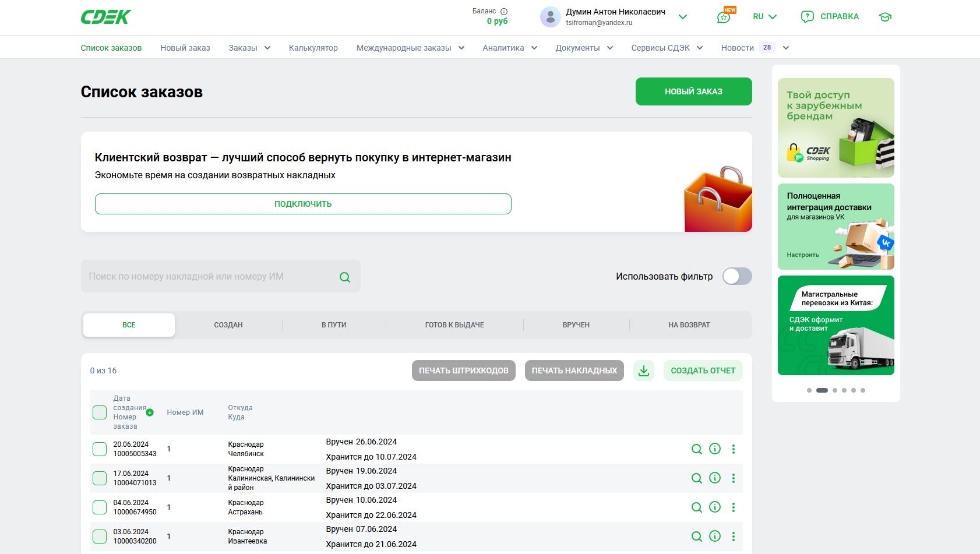This screenshot has width=980, height=554.
Task: Click the СОЗДАТЬ ОТЧЕТ button
Action: [x=703, y=370]
